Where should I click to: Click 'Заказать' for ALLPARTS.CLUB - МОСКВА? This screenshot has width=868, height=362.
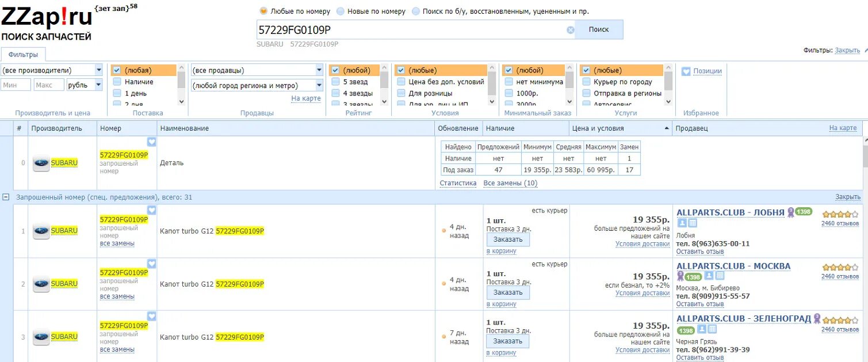coord(508,292)
